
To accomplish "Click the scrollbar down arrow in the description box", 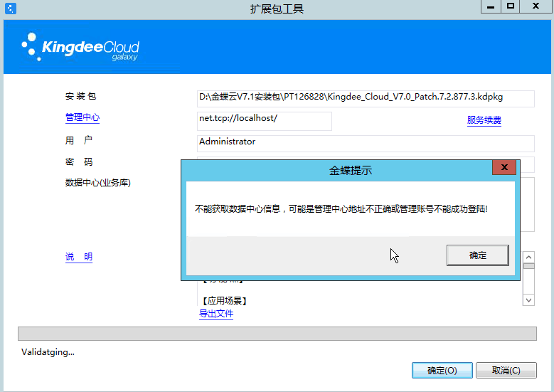I will [x=528, y=300].
